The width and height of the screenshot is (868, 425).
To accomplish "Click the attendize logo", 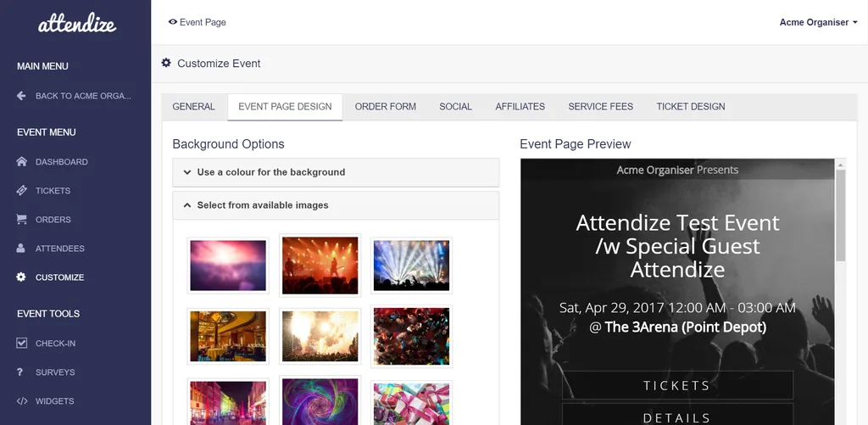I will click(77, 23).
